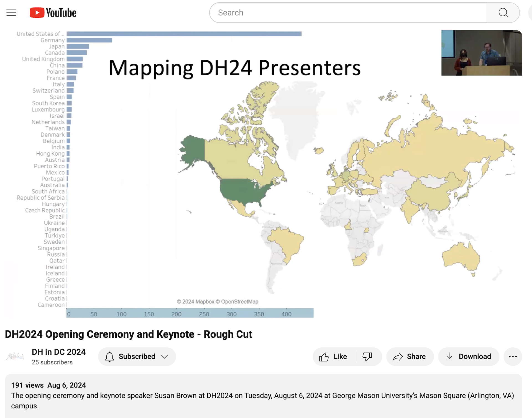Click the thumbs-down dislike icon
The image size is (532, 418).
coord(367,357)
